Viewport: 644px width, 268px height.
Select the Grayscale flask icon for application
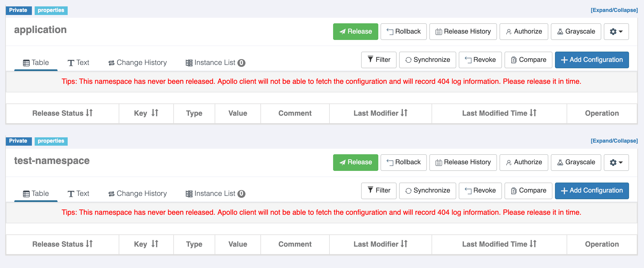point(560,31)
